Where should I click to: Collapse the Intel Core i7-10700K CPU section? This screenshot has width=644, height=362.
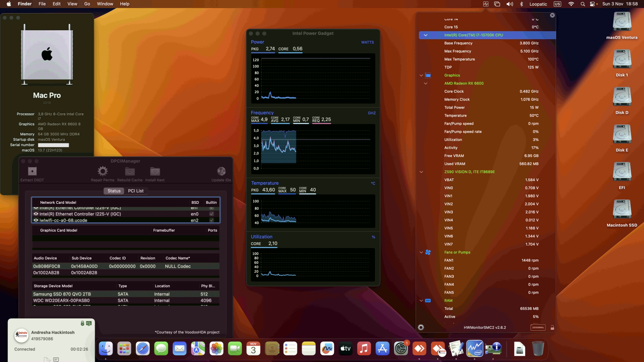(x=425, y=35)
